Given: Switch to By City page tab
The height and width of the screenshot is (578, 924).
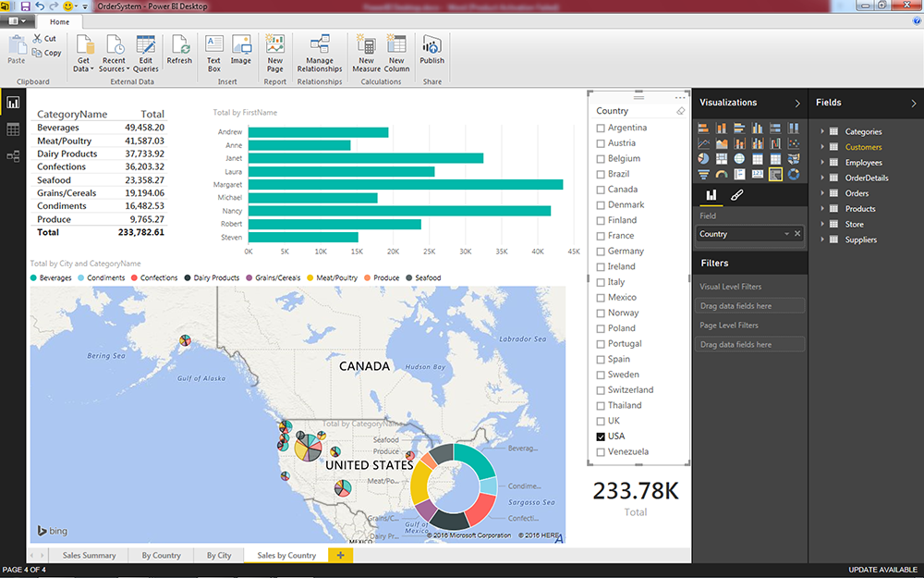Looking at the screenshot, I should [219, 555].
